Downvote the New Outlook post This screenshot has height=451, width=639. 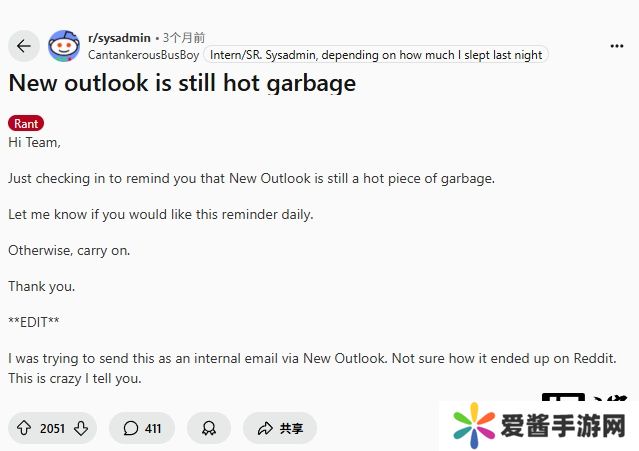(81, 428)
